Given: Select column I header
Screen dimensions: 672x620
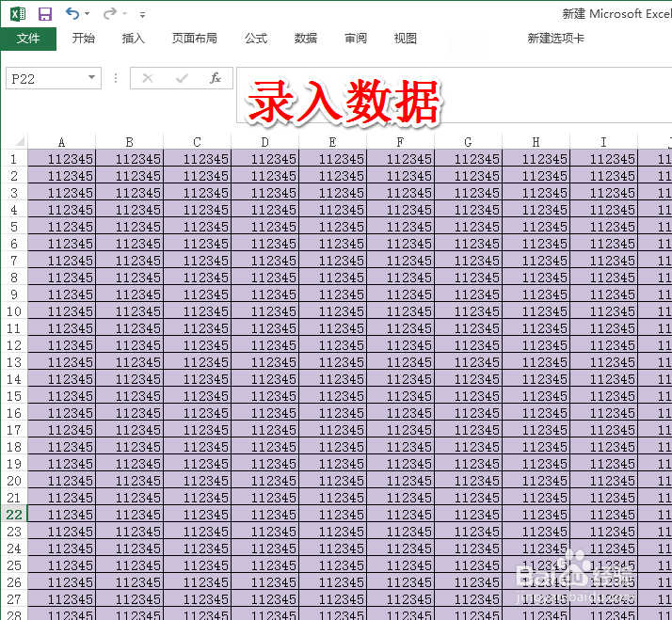Looking at the screenshot, I should [x=603, y=142].
